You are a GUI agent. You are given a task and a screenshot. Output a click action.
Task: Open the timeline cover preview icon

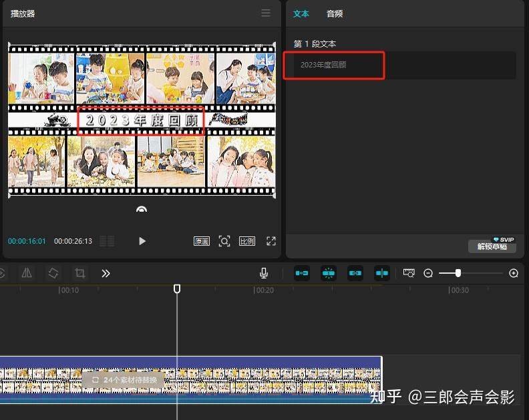pos(409,273)
